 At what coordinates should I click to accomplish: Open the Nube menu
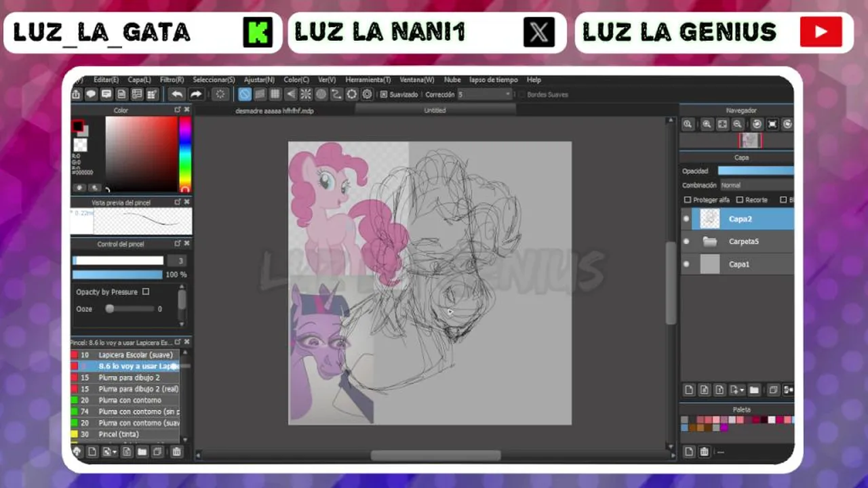(452, 80)
